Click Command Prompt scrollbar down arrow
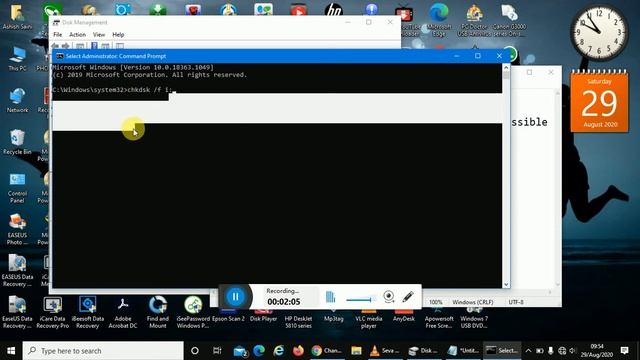 click(507, 284)
